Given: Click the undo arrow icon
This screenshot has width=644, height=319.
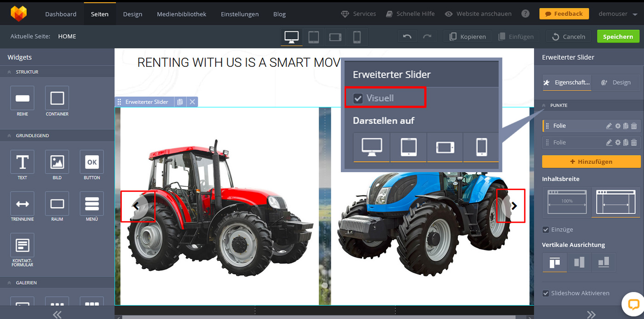Looking at the screenshot, I should (407, 37).
